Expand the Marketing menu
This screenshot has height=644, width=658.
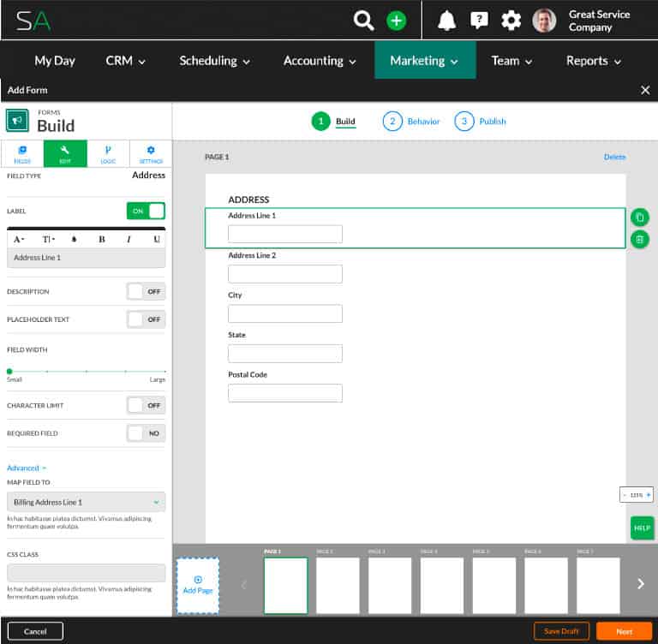coord(424,61)
